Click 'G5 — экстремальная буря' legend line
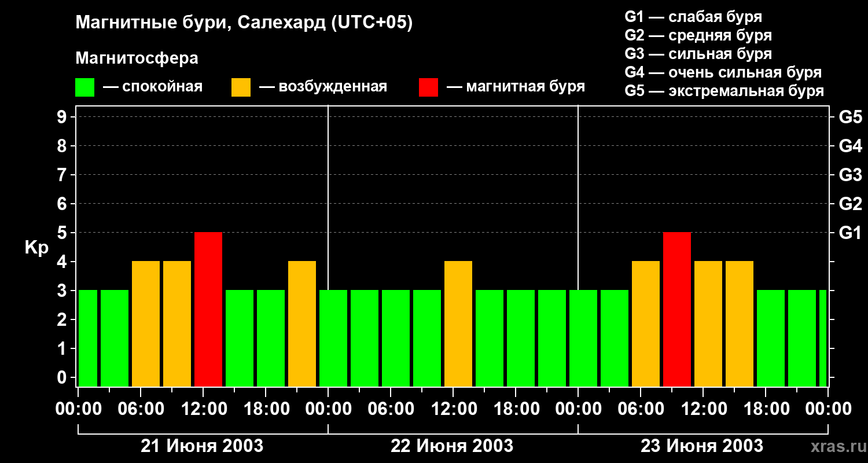 [724, 91]
